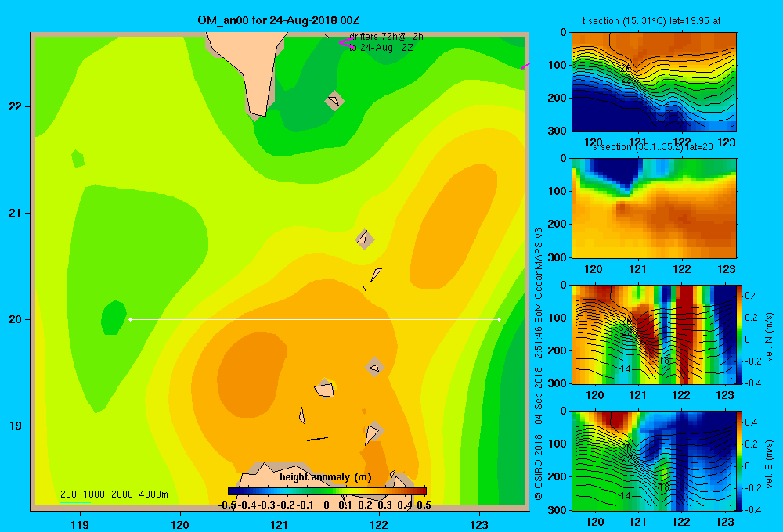The height and width of the screenshot is (532, 783).
Task: Click the 't section (15..31°C) lat=19.95' title
Action: (651, 21)
